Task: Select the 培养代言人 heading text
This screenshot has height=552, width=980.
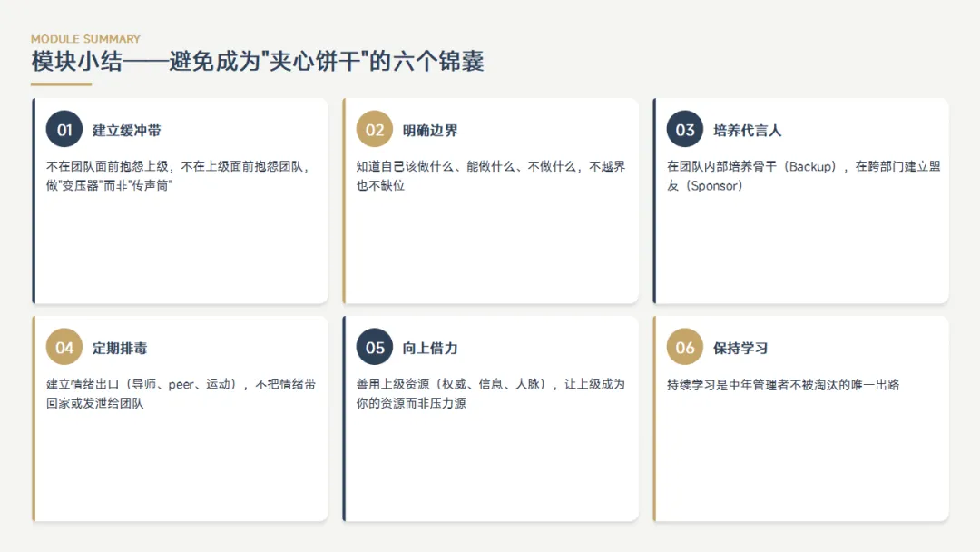Action: (748, 130)
